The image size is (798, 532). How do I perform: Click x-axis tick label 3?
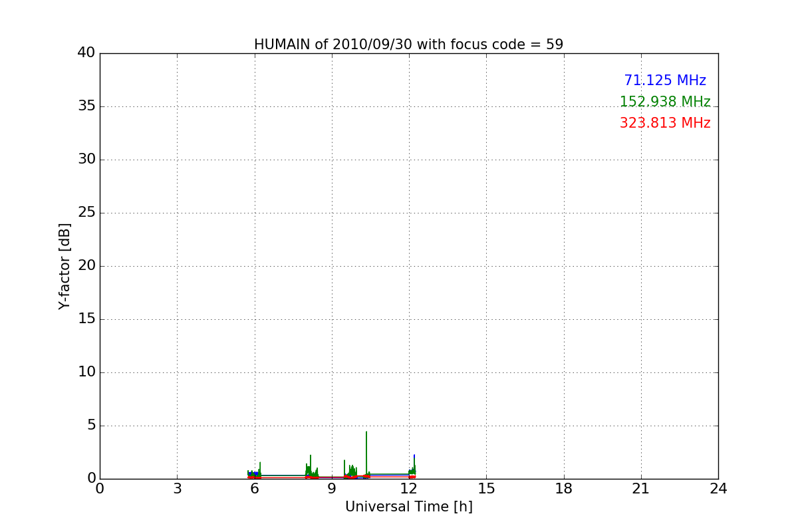[177, 489]
